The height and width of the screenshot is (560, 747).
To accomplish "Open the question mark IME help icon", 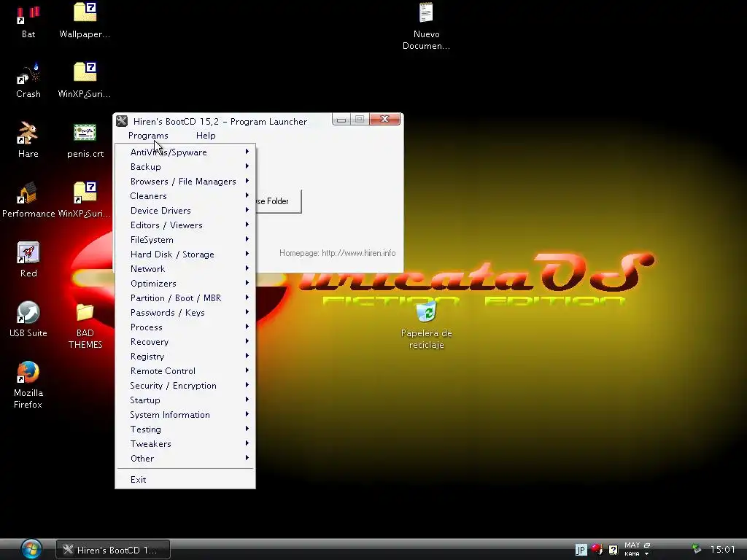I will click(x=613, y=550).
